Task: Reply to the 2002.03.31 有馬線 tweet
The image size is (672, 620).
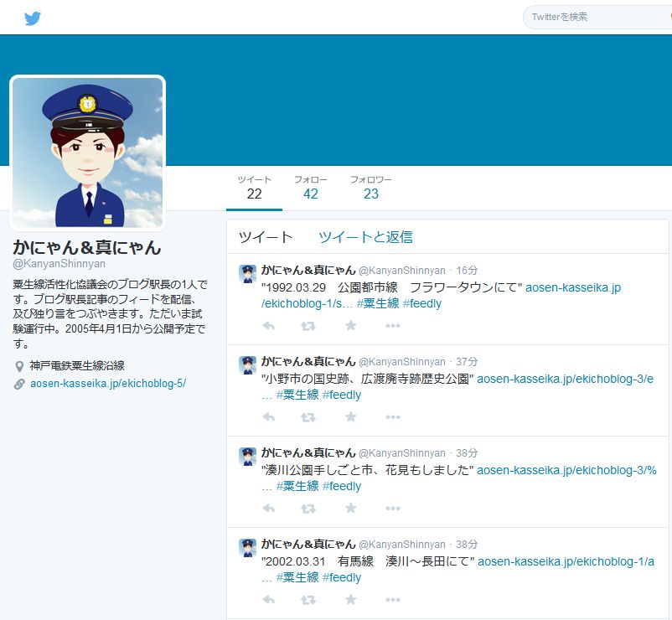Action: 268,599
